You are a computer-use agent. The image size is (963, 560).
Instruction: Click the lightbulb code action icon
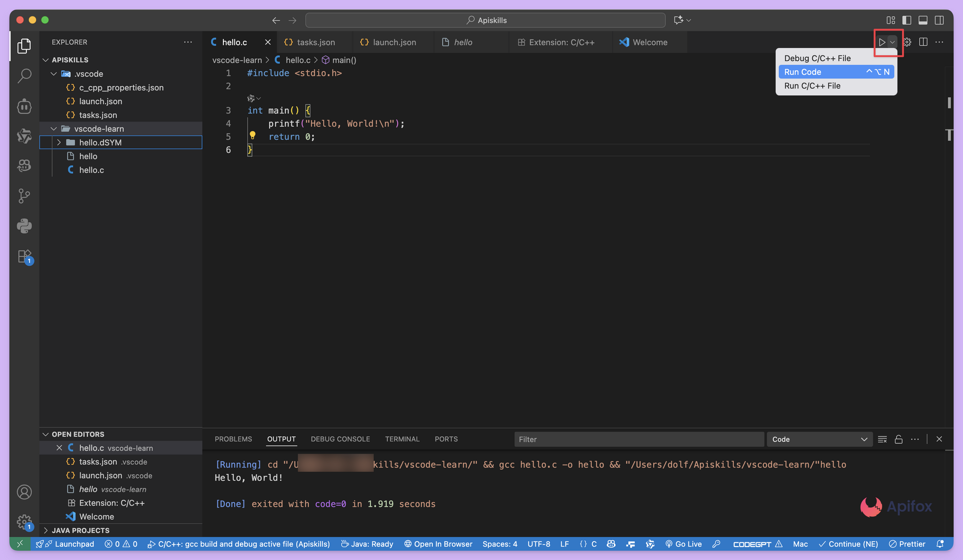pos(252,136)
